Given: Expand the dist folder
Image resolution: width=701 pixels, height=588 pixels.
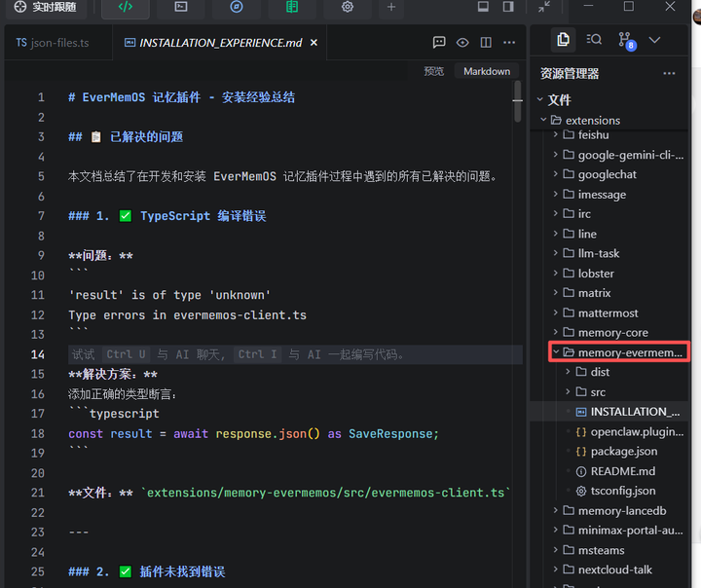Looking at the screenshot, I should point(568,372).
